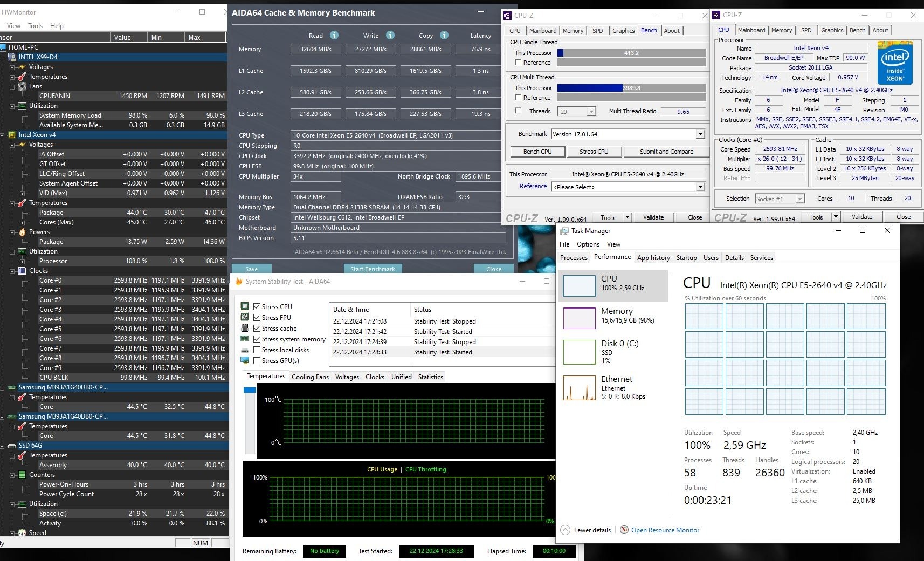Click the Stress CPU button in CPU-Z
This screenshot has width=924, height=561.
click(594, 152)
